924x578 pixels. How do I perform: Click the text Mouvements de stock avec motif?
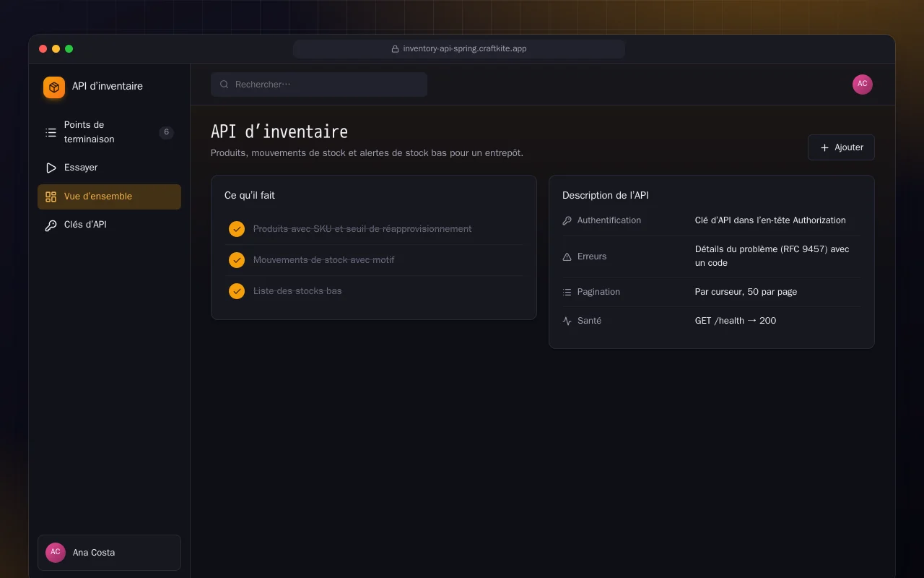[x=324, y=260]
